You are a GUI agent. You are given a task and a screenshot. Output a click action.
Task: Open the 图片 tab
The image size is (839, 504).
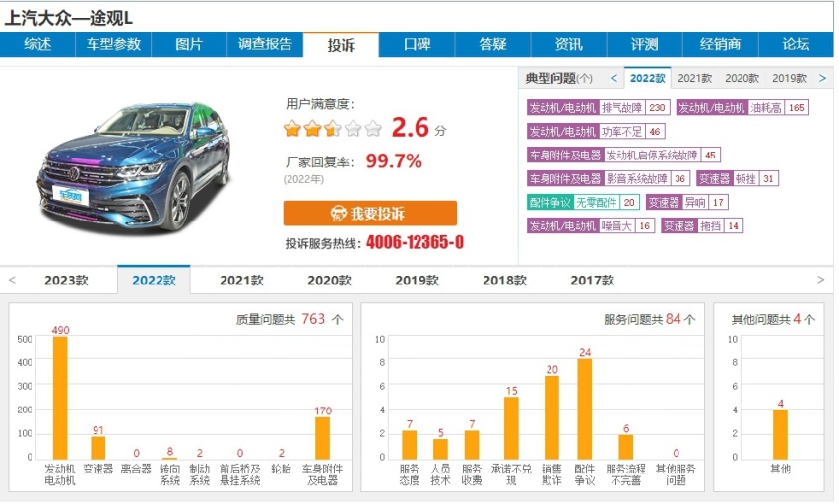tap(189, 44)
